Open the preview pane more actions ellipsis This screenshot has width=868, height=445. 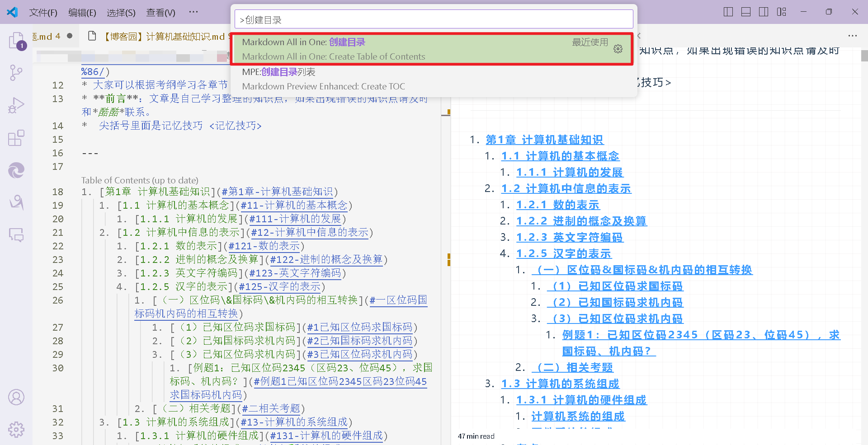pyautogui.click(x=852, y=36)
